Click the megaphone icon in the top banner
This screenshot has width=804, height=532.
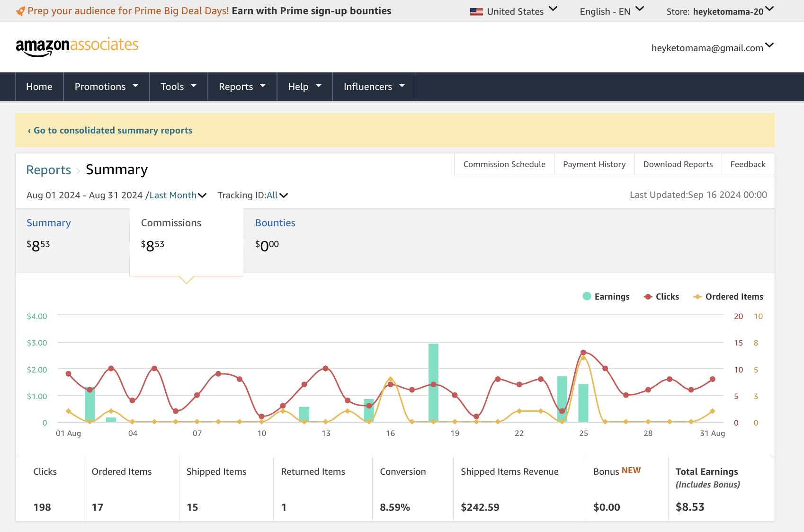pyautogui.click(x=20, y=11)
